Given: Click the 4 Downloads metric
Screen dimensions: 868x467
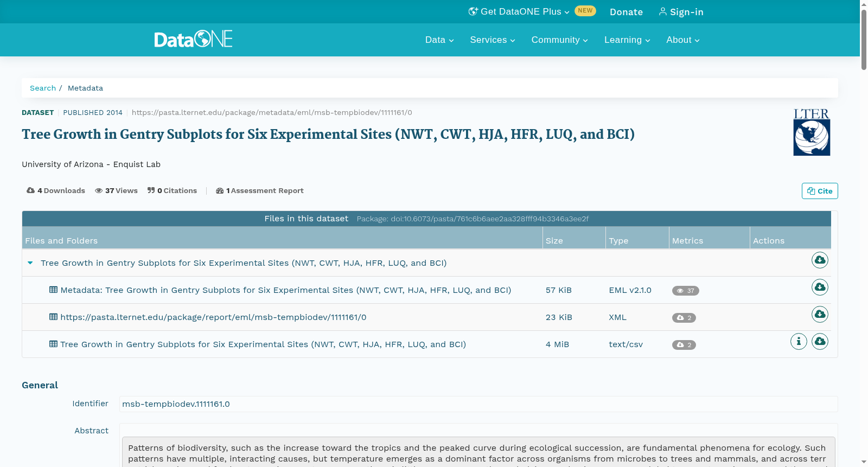Looking at the screenshot, I should (x=56, y=191).
